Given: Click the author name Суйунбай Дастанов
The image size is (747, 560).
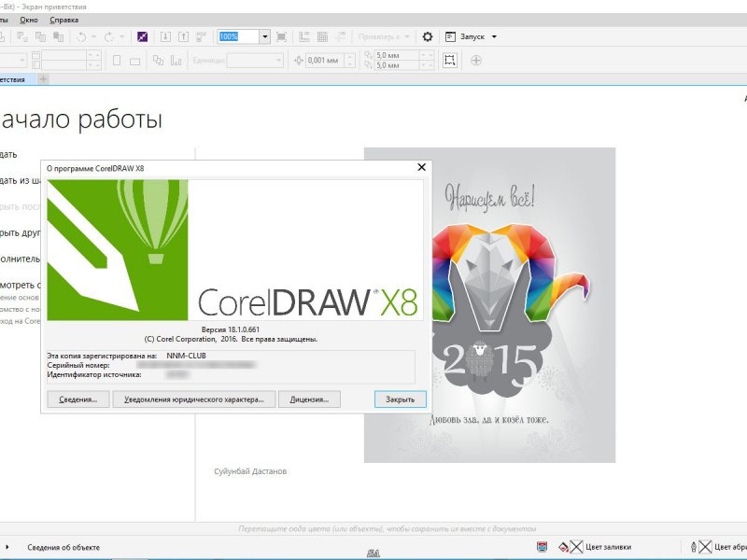Looking at the screenshot, I should [250, 471].
